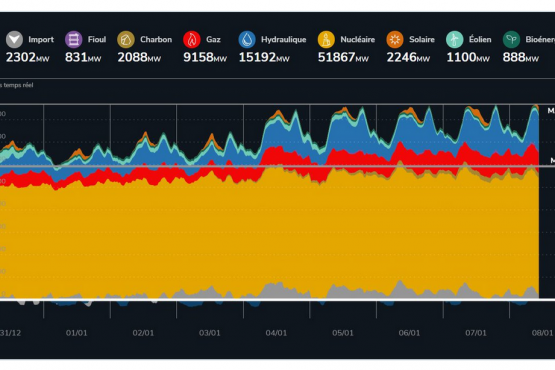
Task: Select the Import legend label
Action: (x=41, y=40)
